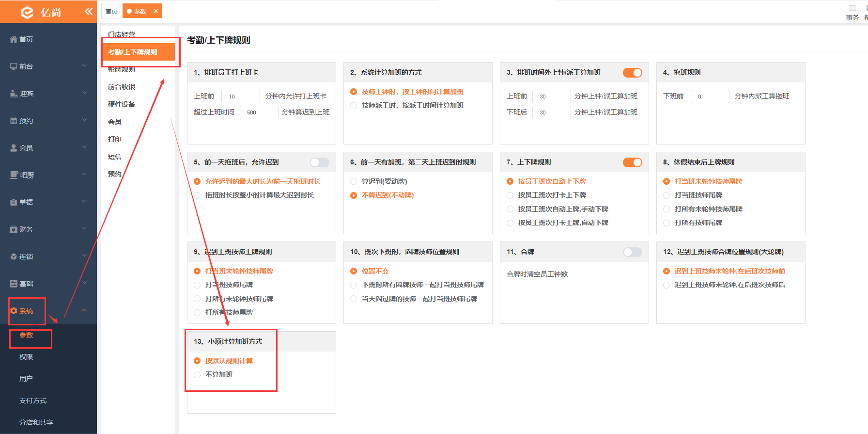Click the 吧厨 cup icon

pos(14,175)
